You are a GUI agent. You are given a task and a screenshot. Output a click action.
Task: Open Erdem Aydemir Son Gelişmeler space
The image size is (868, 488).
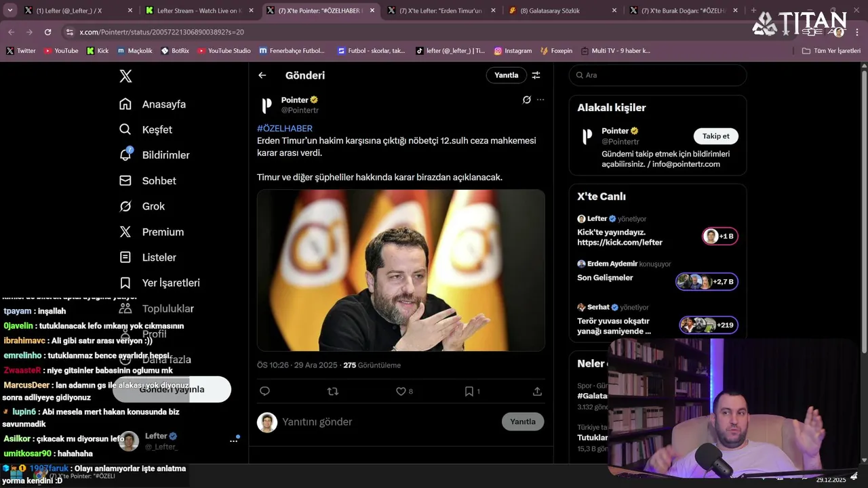click(657, 274)
